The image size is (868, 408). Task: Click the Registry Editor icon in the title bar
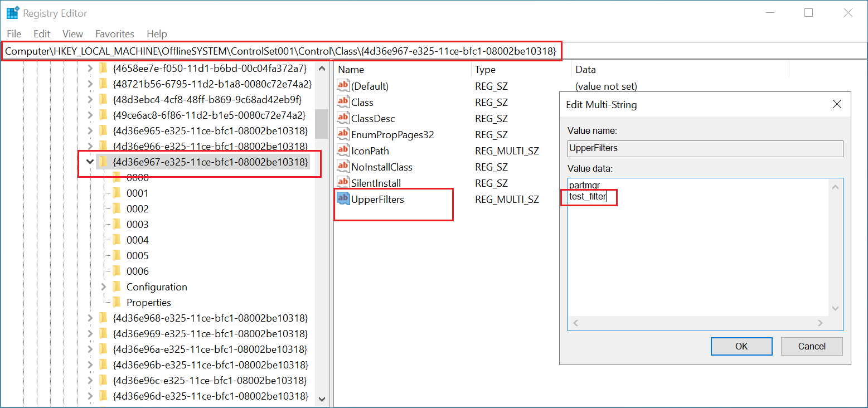coord(12,12)
